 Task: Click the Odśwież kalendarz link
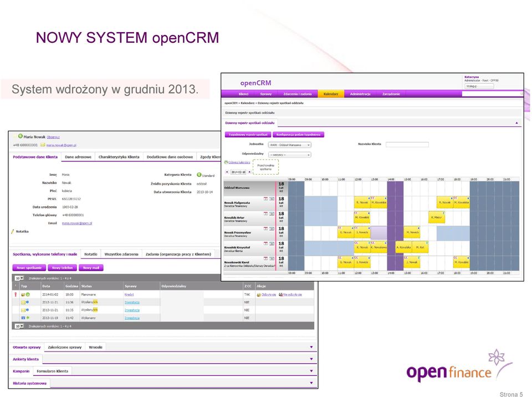239,162
